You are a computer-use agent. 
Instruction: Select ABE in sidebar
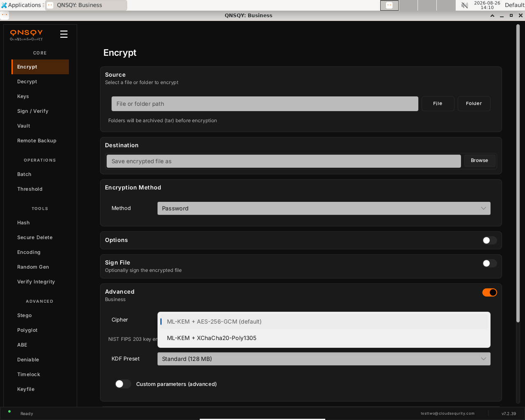coord(40,345)
